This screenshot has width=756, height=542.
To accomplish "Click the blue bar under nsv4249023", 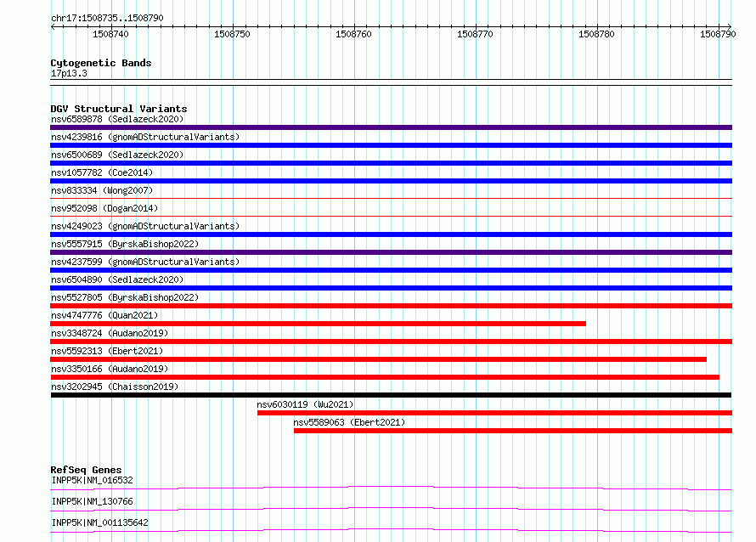I will tap(391, 234).
